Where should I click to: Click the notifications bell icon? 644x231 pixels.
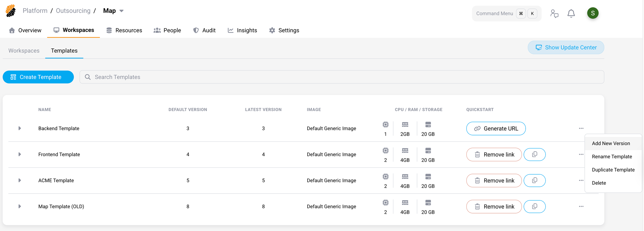571,13
